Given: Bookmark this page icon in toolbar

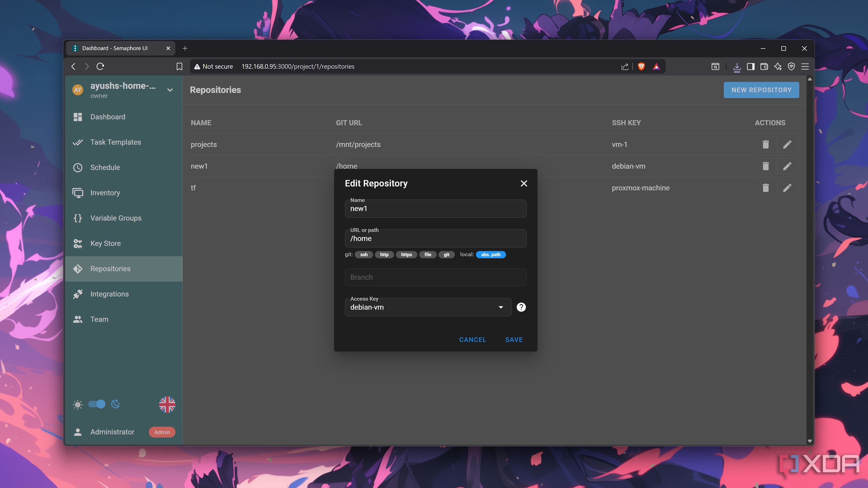Looking at the screenshot, I should coord(179,66).
